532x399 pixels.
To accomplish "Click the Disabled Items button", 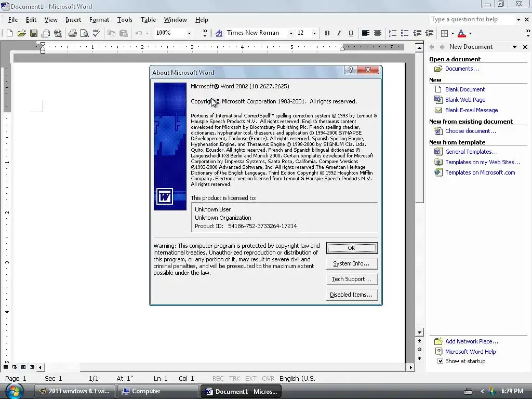I will coord(352,295).
